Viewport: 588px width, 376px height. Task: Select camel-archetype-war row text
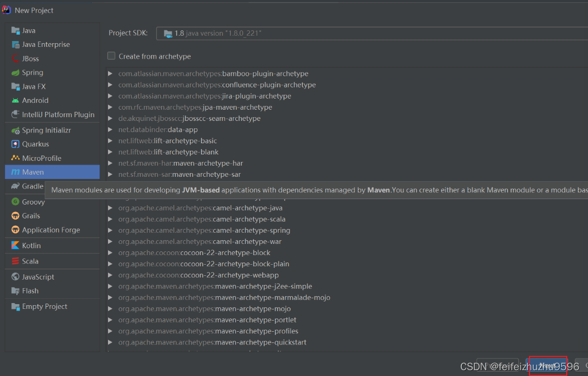point(200,242)
